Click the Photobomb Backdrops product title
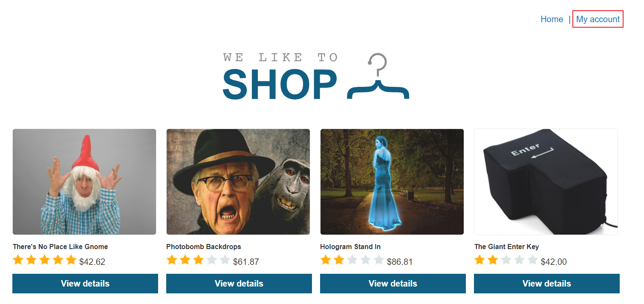This screenshot has height=304, width=644. 204,247
